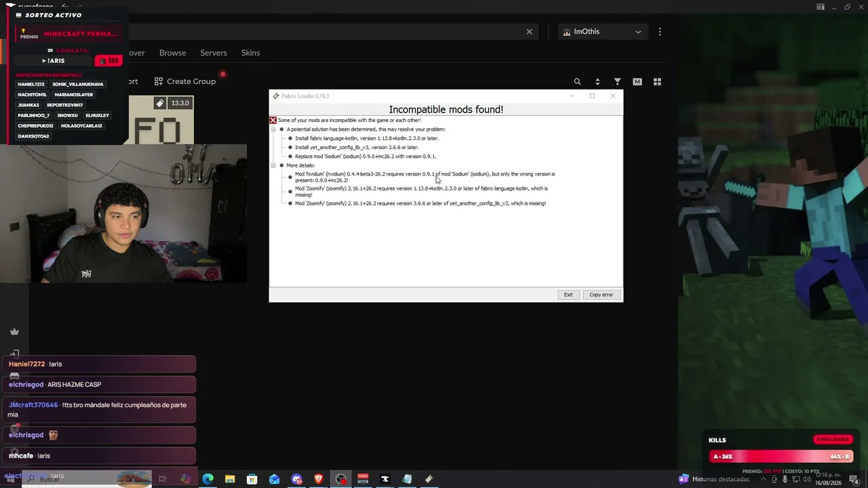Open the Voice Meeter taskbar app
Image resolution: width=868 pixels, height=488 pixels.
click(x=363, y=479)
